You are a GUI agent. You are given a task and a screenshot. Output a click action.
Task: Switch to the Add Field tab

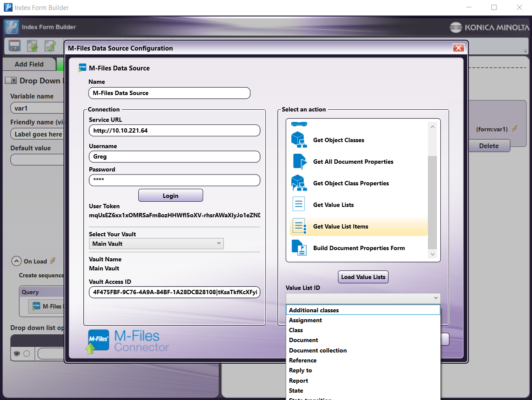[29, 64]
